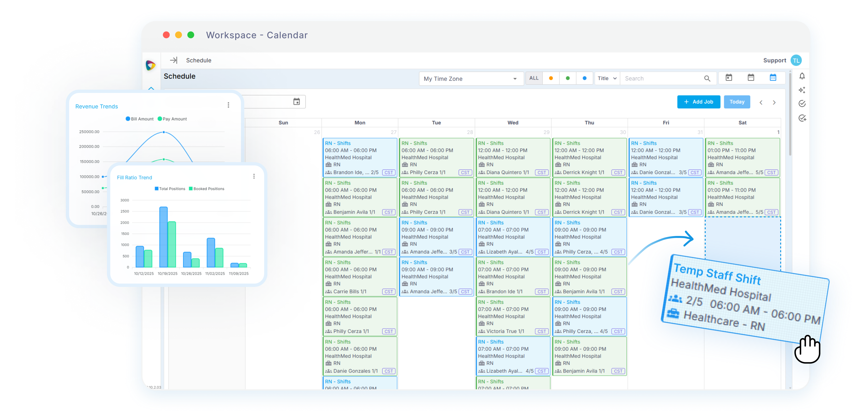
Task: Click the 10/19/2025 blue bar in Fill Ratio
Action: click(164, 237)
